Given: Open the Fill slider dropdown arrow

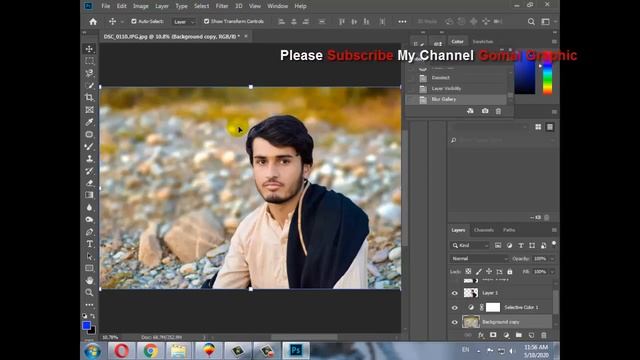Looking at the screenshot, I should (x=552, y=272).
